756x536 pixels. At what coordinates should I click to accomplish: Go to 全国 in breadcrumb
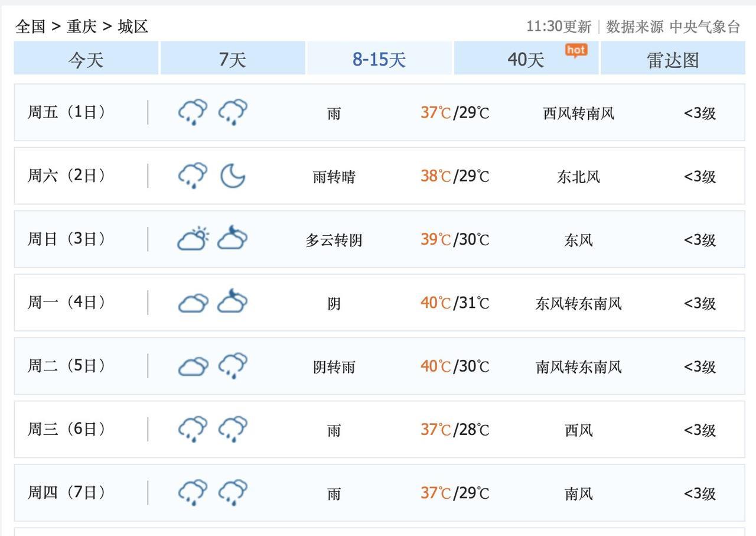[x=30, y=27]
